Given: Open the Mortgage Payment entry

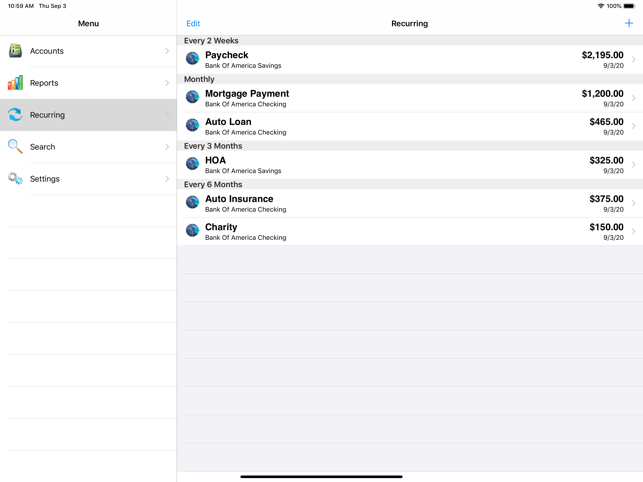Looking at the screenshot, I should [410, 98].
